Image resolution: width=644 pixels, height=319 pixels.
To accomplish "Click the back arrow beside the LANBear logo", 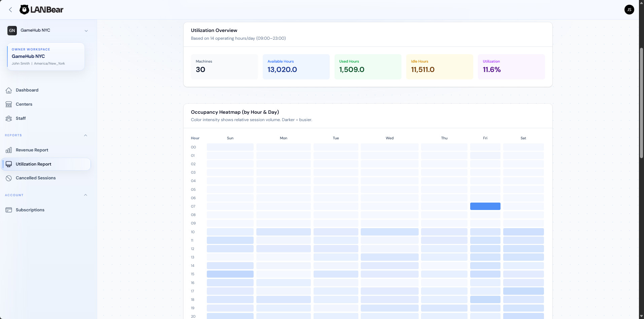I will (x=10, y=10).
